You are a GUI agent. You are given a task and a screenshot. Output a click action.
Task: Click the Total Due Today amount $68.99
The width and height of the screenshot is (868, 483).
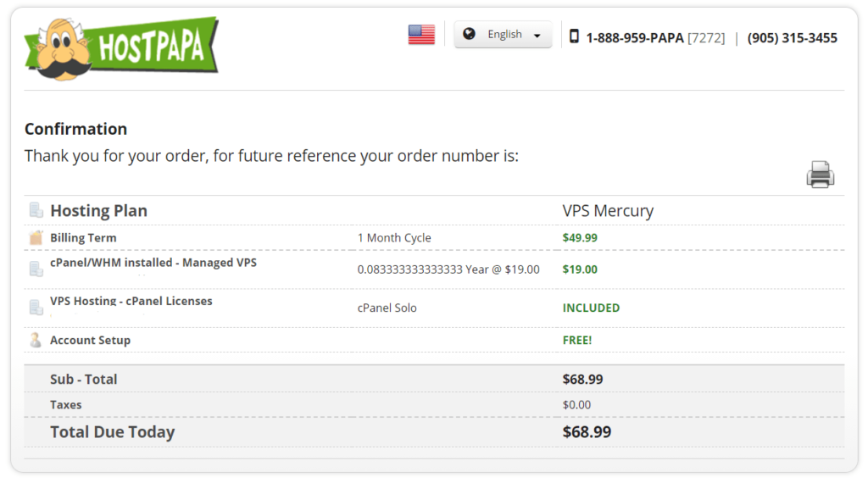pyautogui.click(x=587, y=432)
